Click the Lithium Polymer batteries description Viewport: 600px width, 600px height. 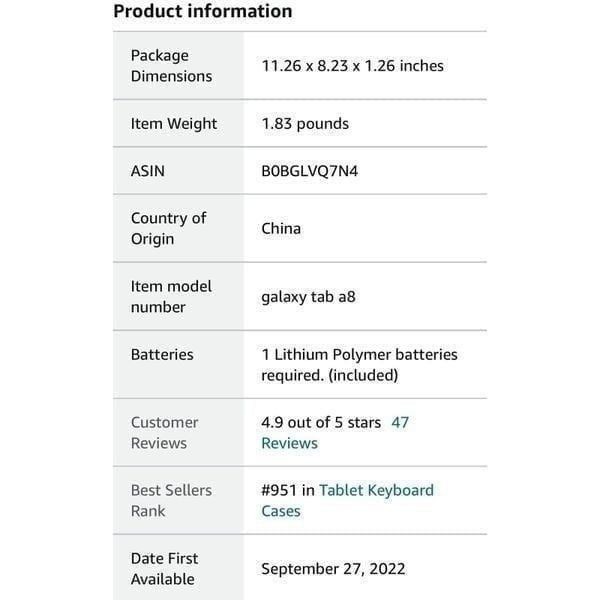click(x=359, y=365)
